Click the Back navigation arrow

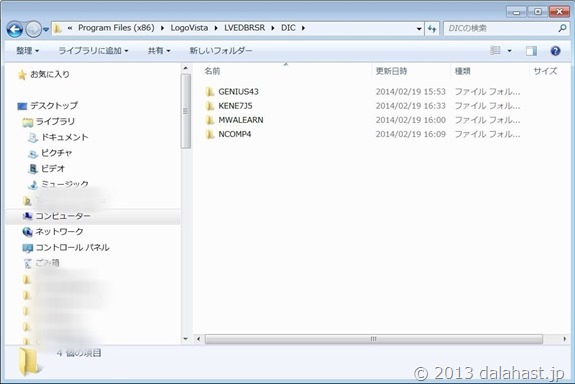[x=15, y=29]
